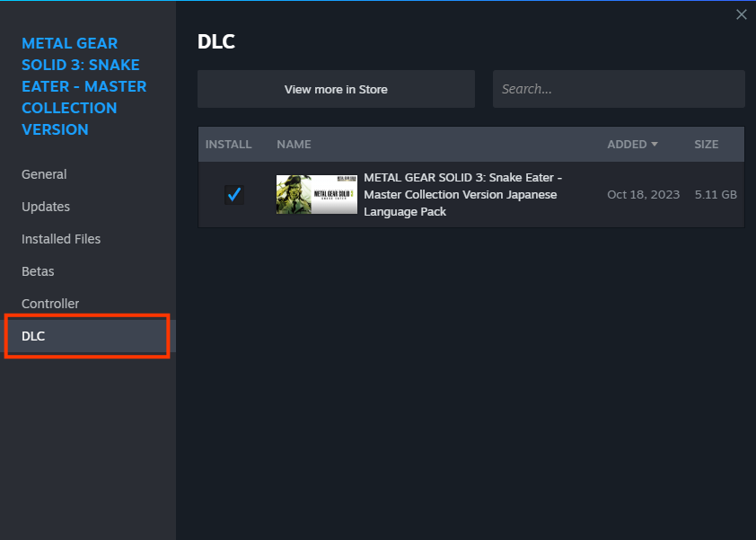Click the METAL GEAR SOLID 3 game title

pyautogui.click(x=84, y=86)
